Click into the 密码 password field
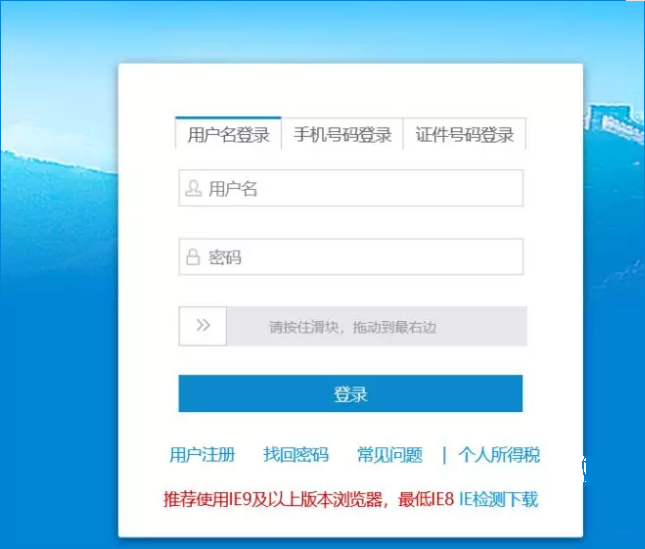This screenshot has height=549, width=645. click(351, 257)
